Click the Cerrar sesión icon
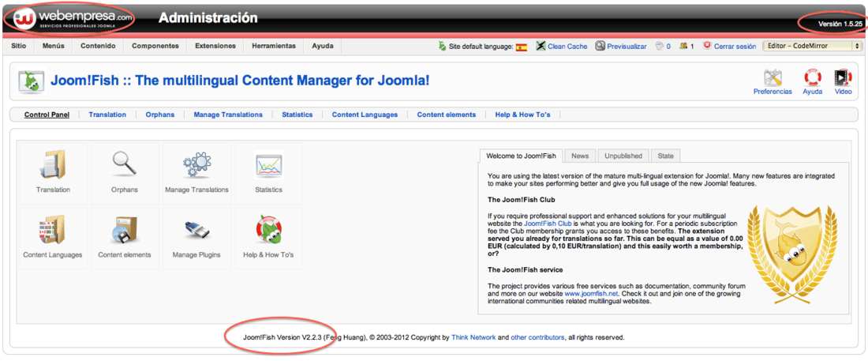This screenshot has width=868, height=361. (707, 46)
